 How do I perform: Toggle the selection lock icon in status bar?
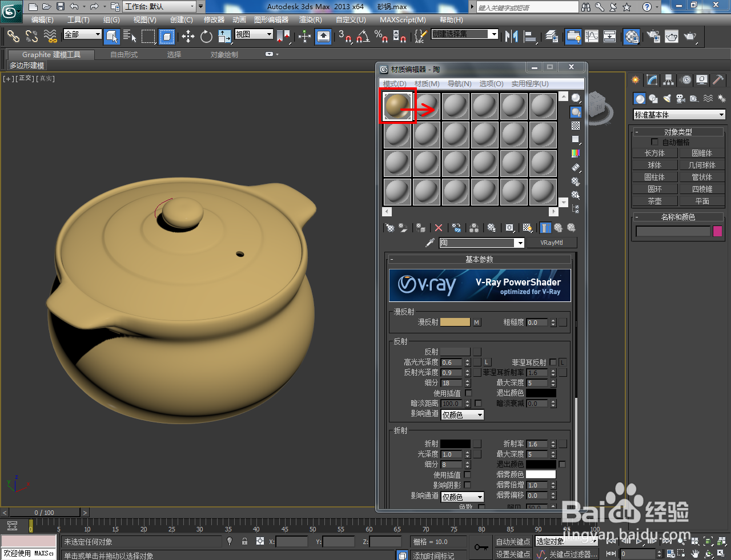pyautogui.click(x=244, y=541)
